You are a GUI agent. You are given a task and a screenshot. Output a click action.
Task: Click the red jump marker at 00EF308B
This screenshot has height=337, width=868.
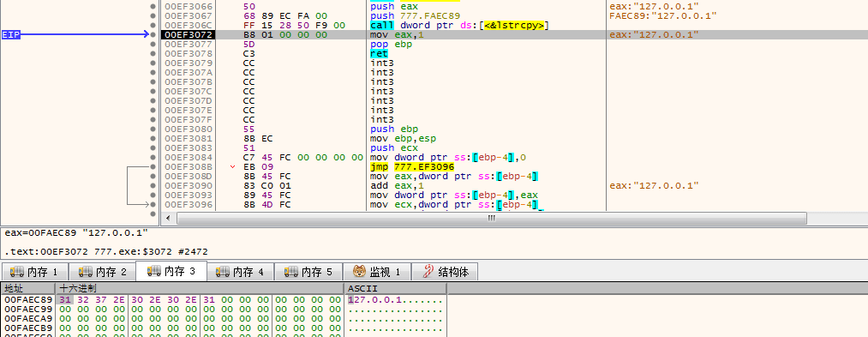pyautogui.click(x=232, y=167)
